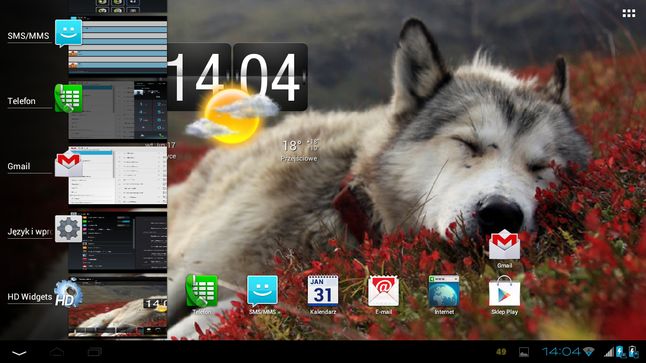Select the Telefon label in recents
The height and width of the screenshot is (363, 646).
click(x=21, y=101)
